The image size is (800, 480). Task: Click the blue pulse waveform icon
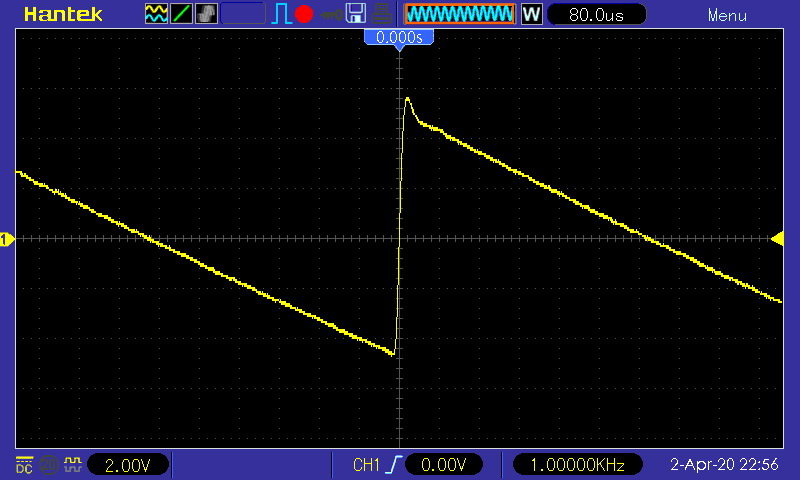[x=281, y=14]
